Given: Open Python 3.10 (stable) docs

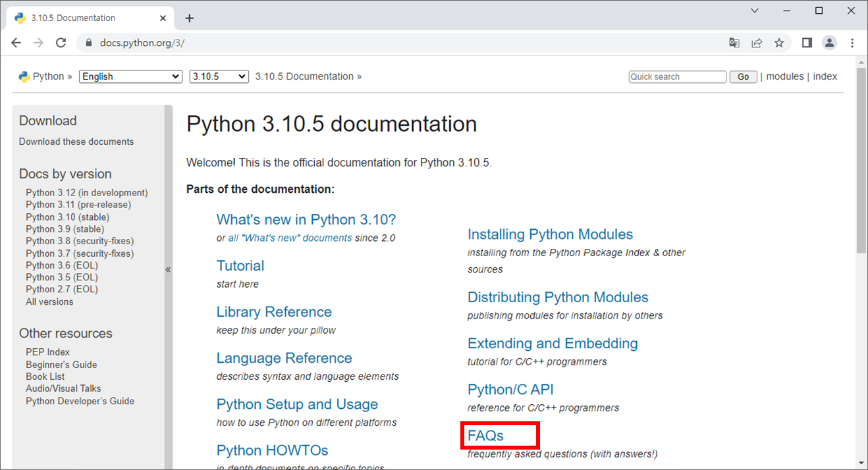Looking at the screenshot, I should point(68,217).
